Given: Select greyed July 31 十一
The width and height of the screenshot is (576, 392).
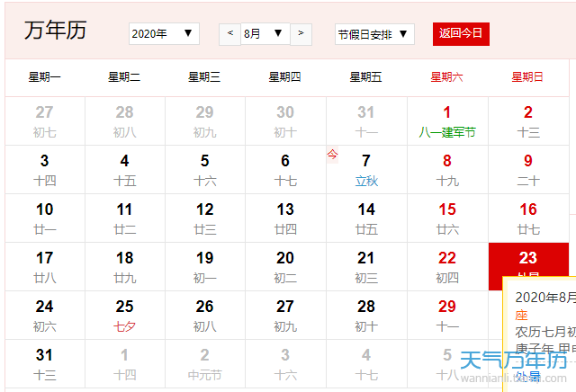Looking at the screenshot, I should [366, 121].
